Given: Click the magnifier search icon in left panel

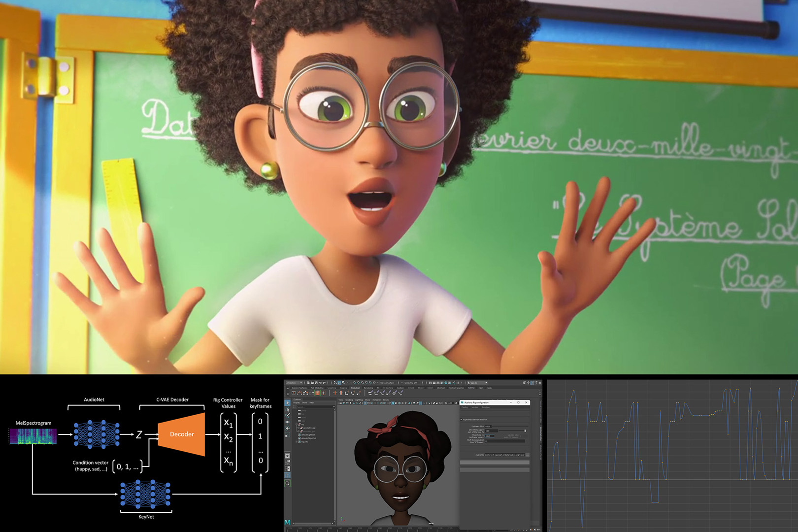Looking at the screenshot, I should coord(288,483).
